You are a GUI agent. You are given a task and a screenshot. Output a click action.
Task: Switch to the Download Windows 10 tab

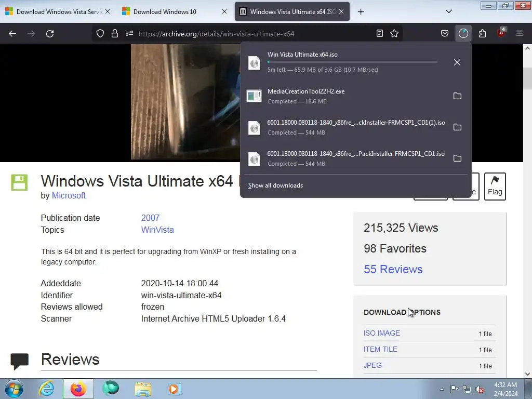pyautogui.click(x=165, y=12)
